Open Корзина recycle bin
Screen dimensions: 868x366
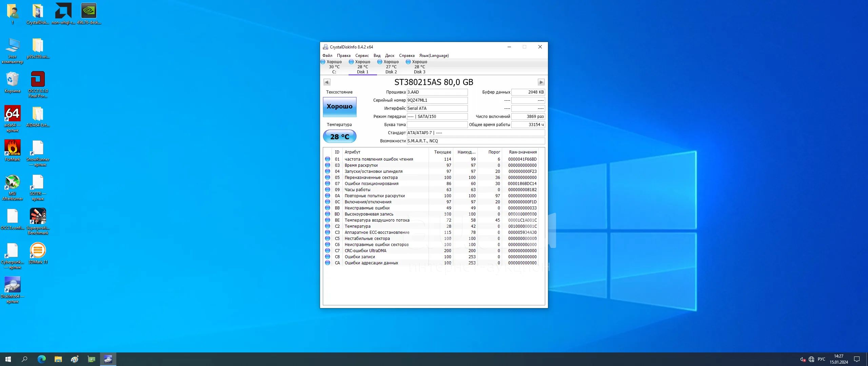pos(13,82)
